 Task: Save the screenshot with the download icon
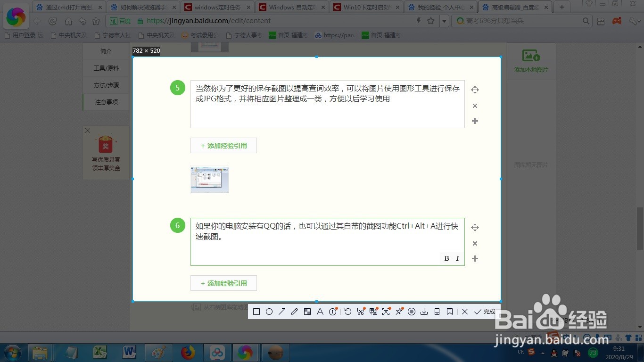(424, 312)
